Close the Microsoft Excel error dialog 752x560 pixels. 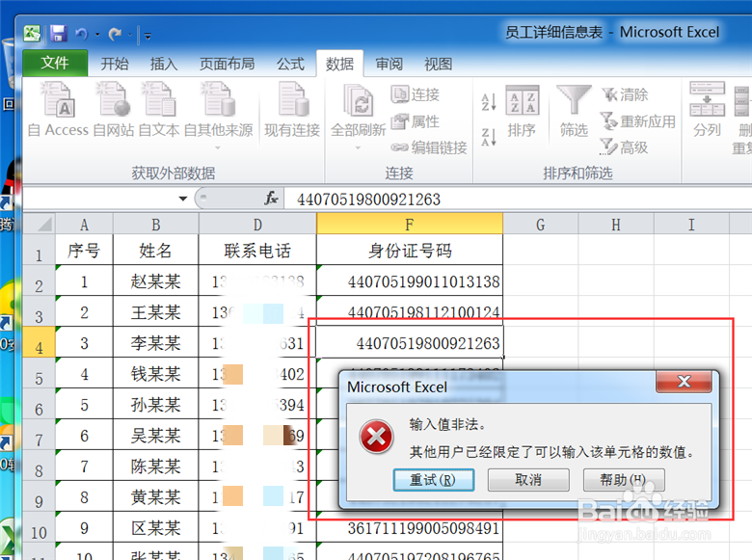click(x=684, y=382)
